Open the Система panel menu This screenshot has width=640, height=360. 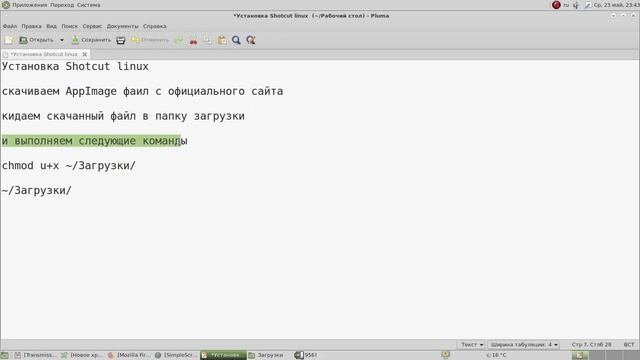(x=89, y=5)
